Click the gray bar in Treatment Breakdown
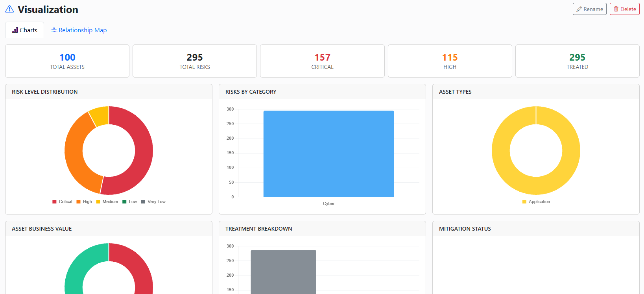Viewport: 644px width, 294px height. click(283, 272)
